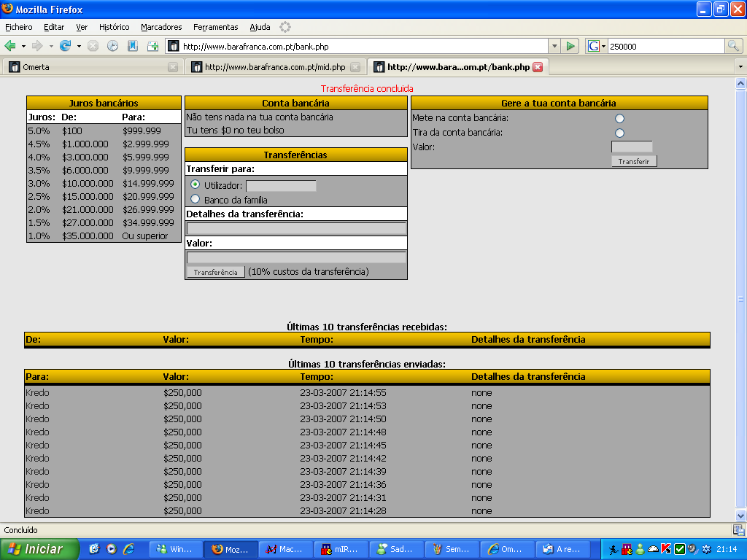Click the Detalhes da transferência input field
747x560 pixels.
click(296, 229)
